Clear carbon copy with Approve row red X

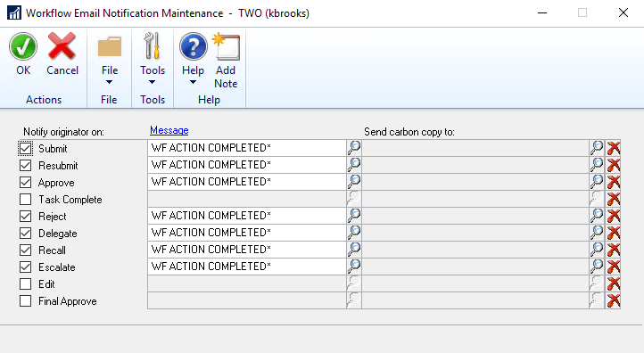tap(614, 182)
